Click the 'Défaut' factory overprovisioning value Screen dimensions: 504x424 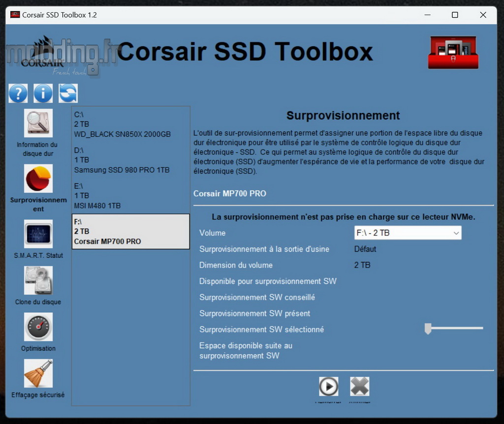[x=365, y=249]
